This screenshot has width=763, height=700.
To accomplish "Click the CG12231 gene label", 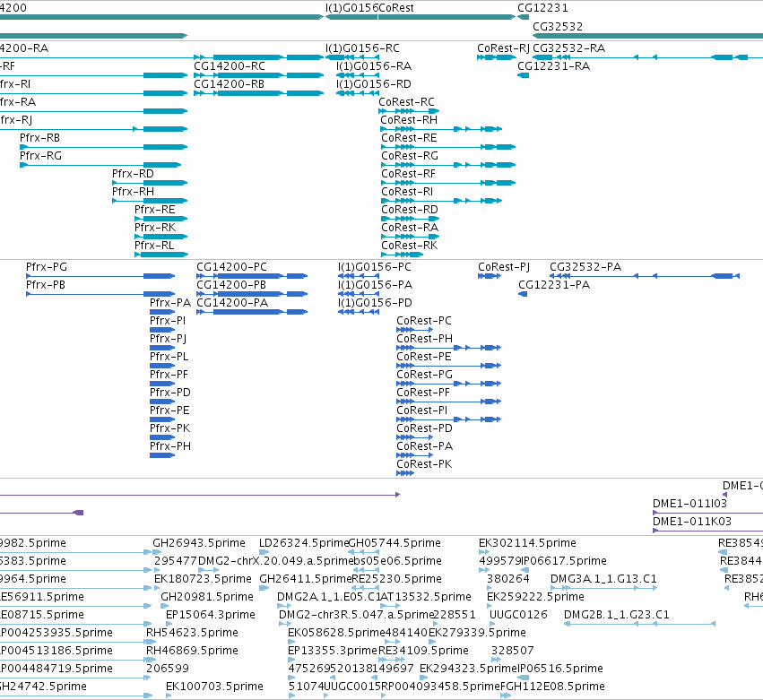I will coord(542,8).
